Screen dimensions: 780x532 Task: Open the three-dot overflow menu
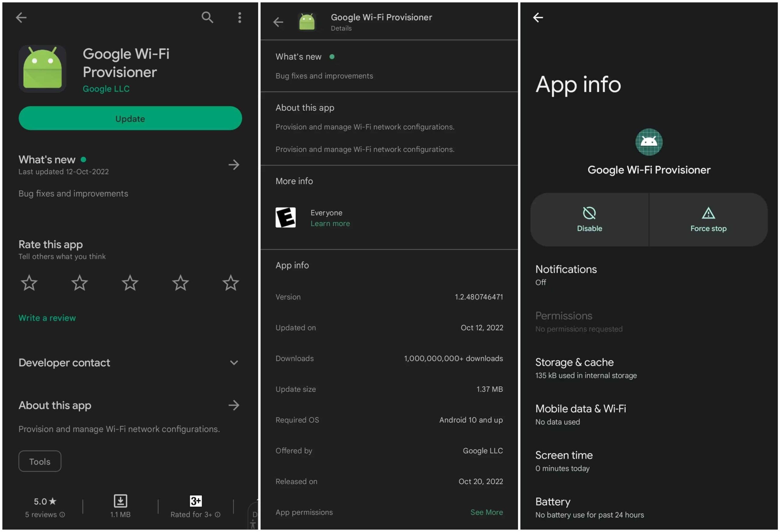click(239, 17)
